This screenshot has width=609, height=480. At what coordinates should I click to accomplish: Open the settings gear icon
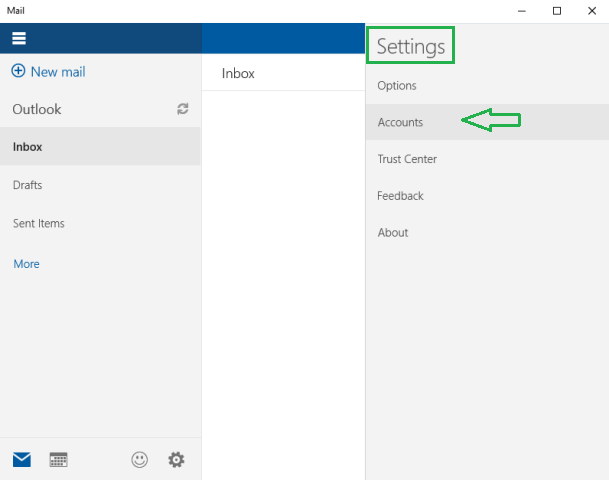click(176, 459)
